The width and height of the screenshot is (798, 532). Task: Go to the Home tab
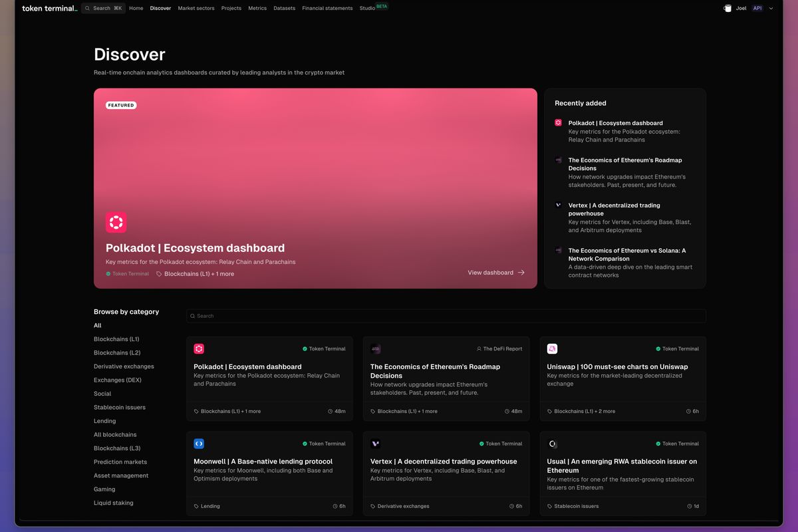pyautogui.click(x=136, y=9)
